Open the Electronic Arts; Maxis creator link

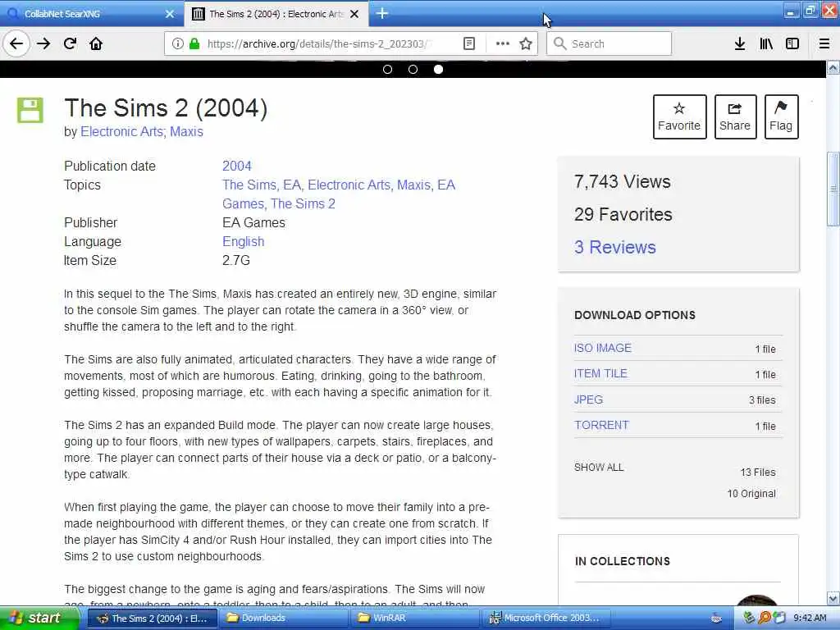pos(141,132)
